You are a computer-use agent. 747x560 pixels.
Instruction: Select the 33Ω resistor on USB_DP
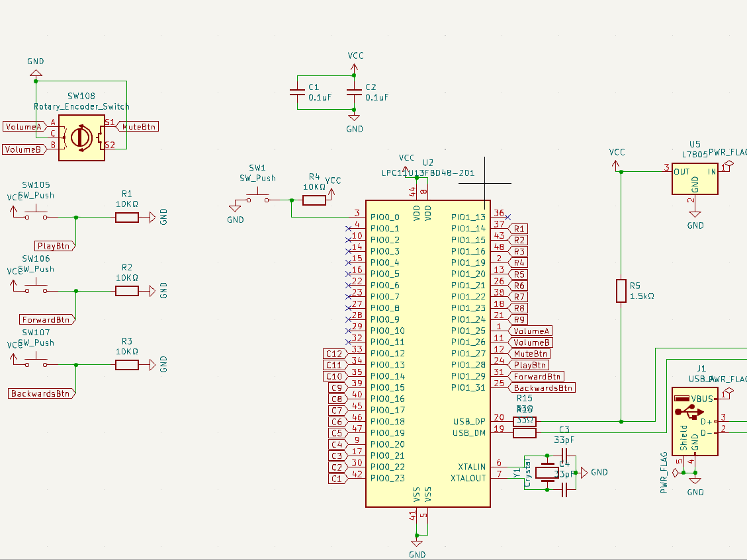pos(525,421)
